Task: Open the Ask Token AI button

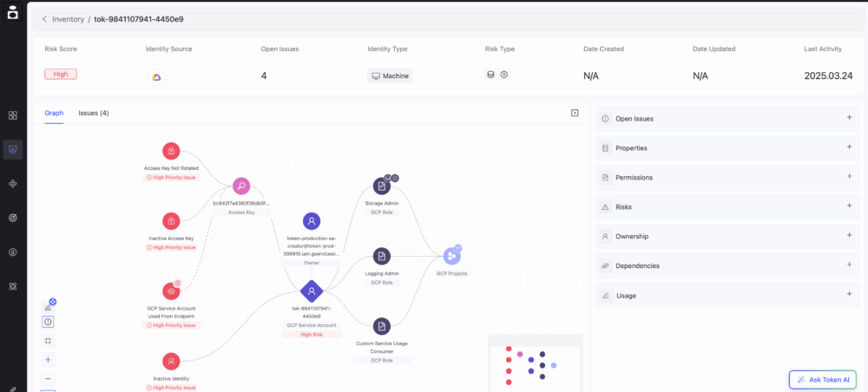Action: point(823,379)
